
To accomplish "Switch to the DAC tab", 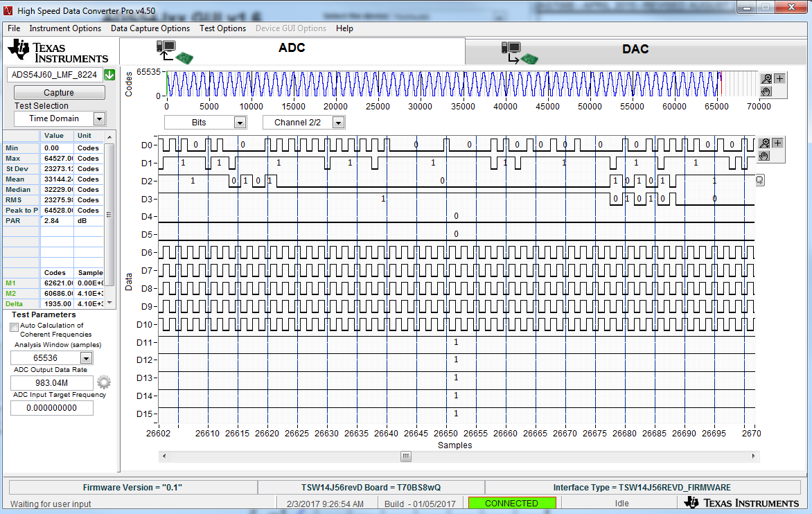I will (635, 50).
